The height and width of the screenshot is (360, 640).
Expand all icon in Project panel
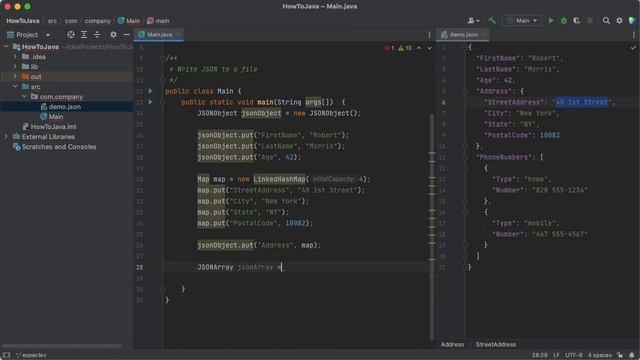point(84,35)
